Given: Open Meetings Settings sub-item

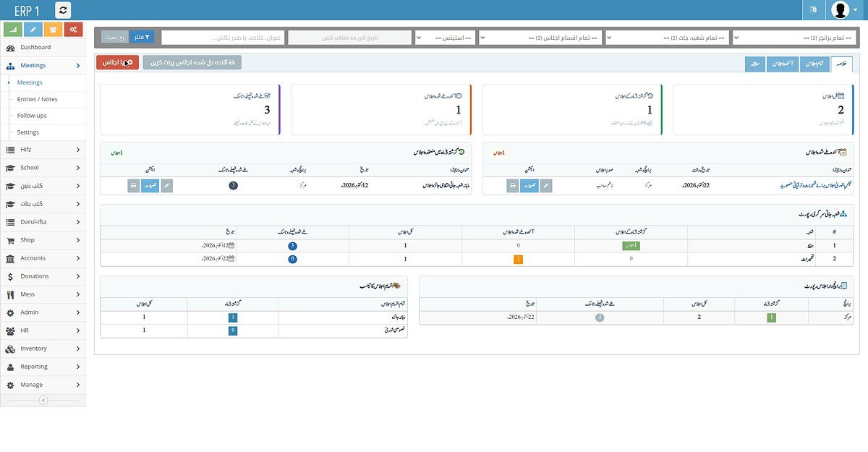Looking at the screenshot, I should pos(28,132).
